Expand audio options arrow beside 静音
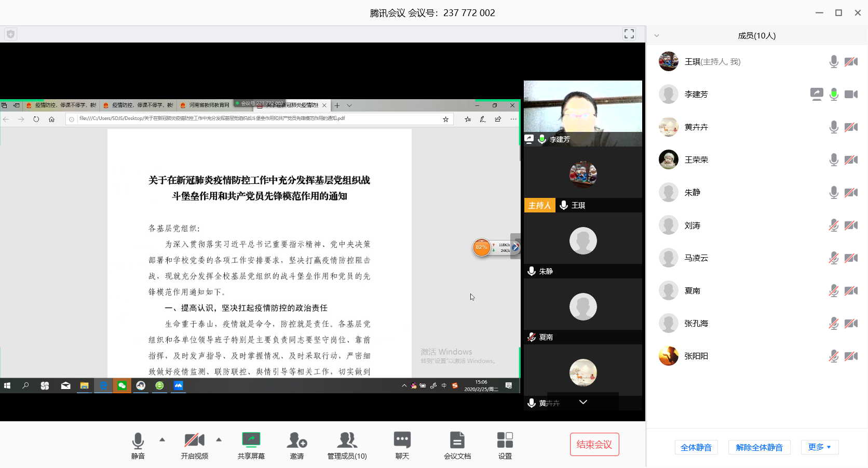Image resolution: width=868 pixels, height=468 pixels. [x=162, y=439]
